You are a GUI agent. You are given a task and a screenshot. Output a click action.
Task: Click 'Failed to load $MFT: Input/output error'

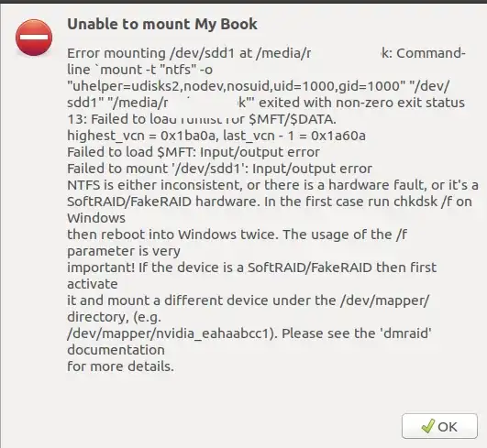(x=194, y=152)
